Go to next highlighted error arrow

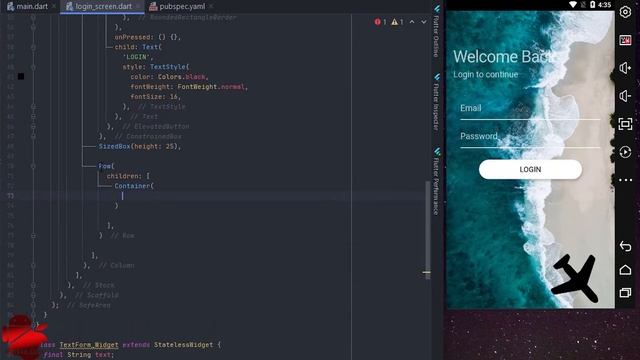click(424, 22)
